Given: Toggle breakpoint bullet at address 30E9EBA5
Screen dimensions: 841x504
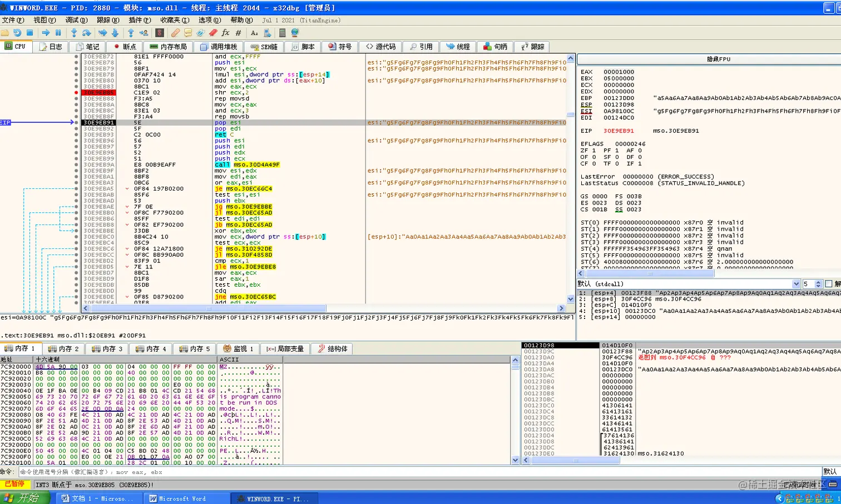Looking at the screenshot, I should (76, 188).
